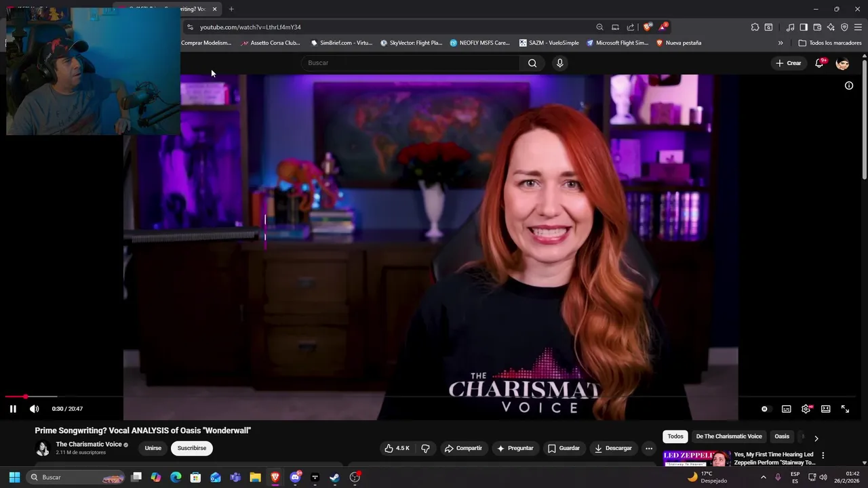
Task: Open the Brave hamburger main menu
Action: [858, 27]
